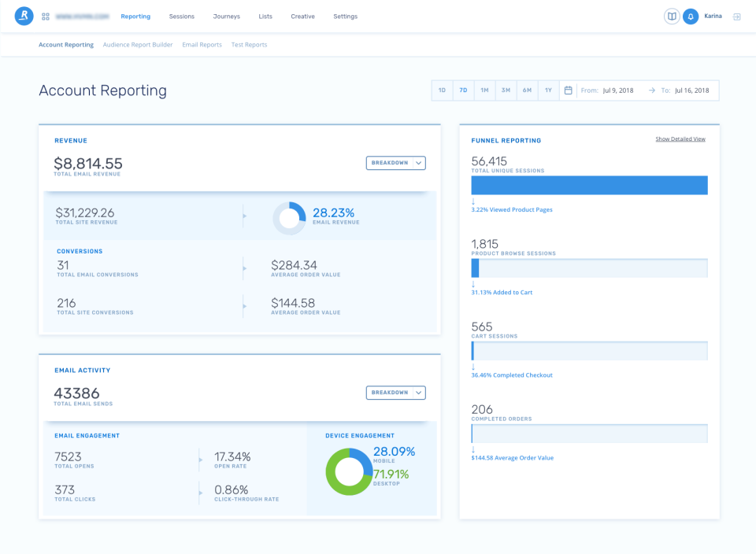Viewport: 756px width, 554px height.
Task: Click the device engagement donut chart
Action: pos(349,472)
